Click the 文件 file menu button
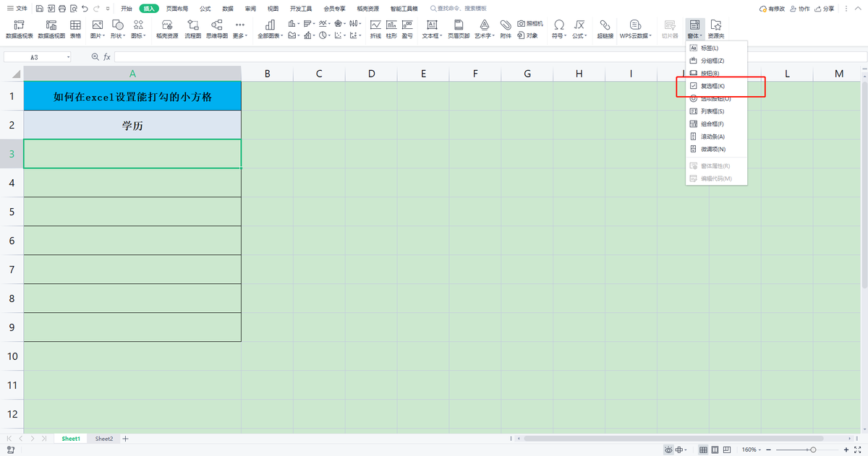Viewport: 868px width, 456px height. pos(17,9)
